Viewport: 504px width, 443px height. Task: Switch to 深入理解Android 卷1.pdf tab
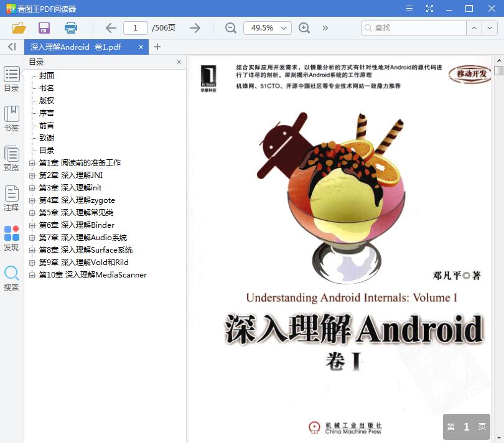click(76, 47)
